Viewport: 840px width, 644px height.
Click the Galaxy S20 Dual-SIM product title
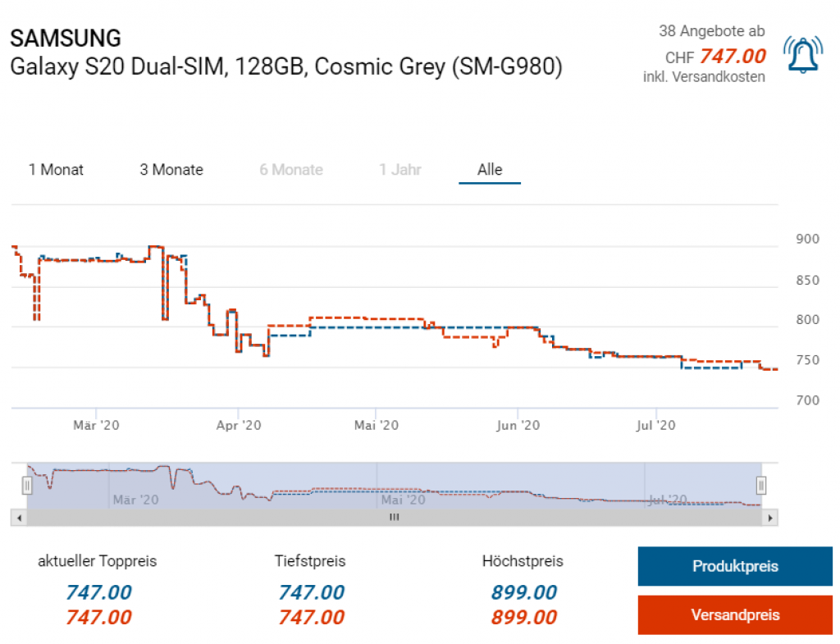pyautogui.click(x=285, y=66)
